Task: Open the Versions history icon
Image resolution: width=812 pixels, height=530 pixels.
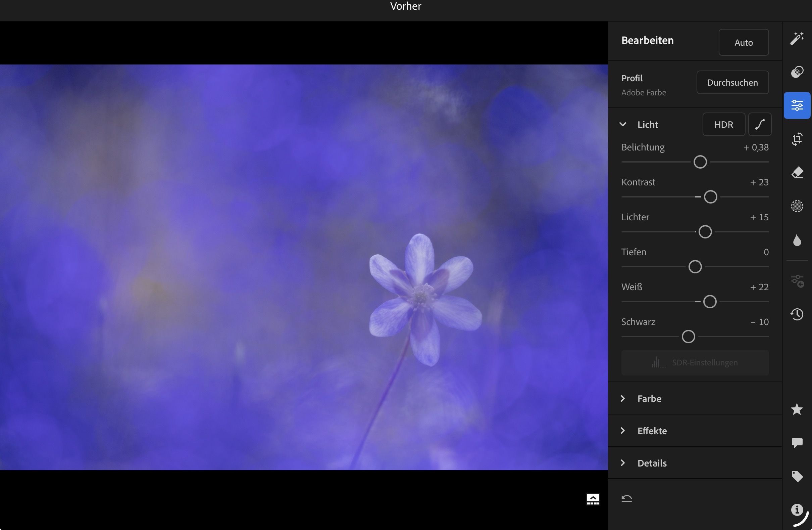Action: (797, 314)
